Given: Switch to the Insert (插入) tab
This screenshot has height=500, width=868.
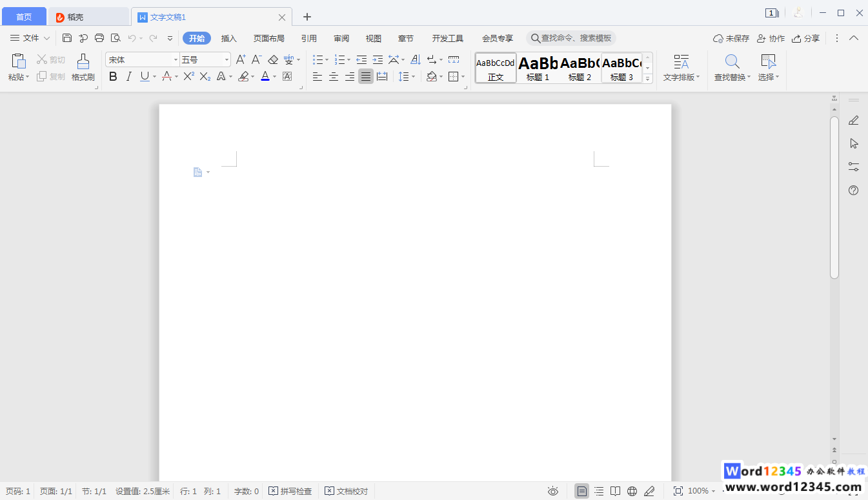Looking at the screenshot, I should pyautogui.click(x=229, y=39).
